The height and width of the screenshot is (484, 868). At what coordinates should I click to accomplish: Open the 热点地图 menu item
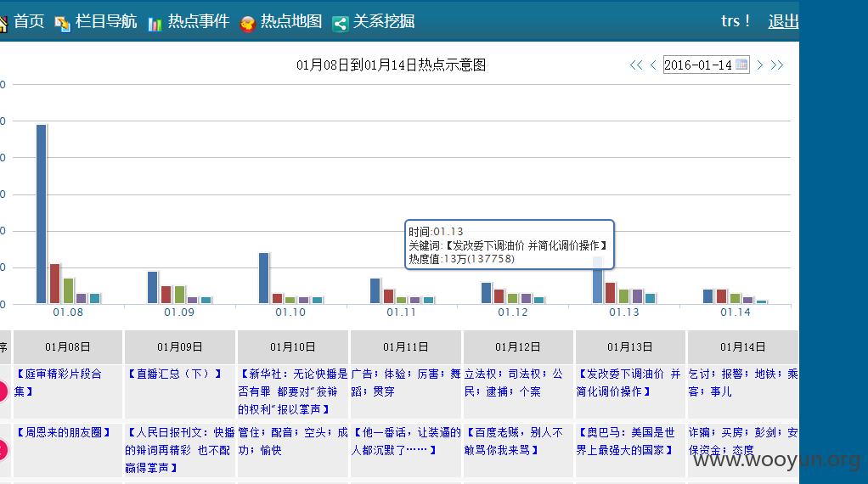(x=291, y=21)
